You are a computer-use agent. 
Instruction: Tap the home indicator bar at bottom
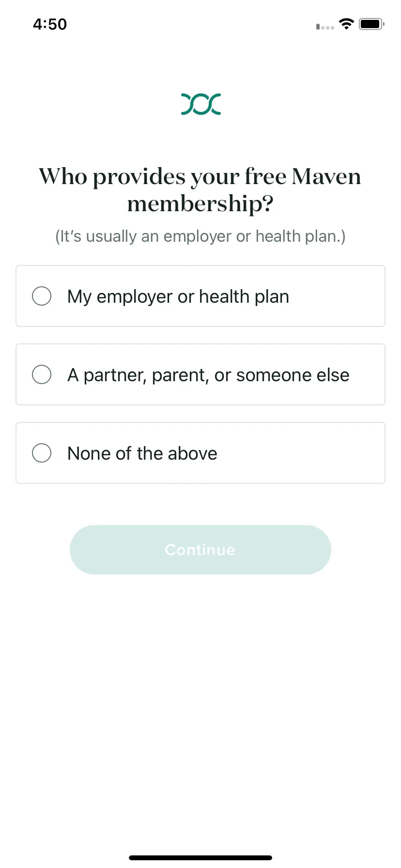coord(200,858)
